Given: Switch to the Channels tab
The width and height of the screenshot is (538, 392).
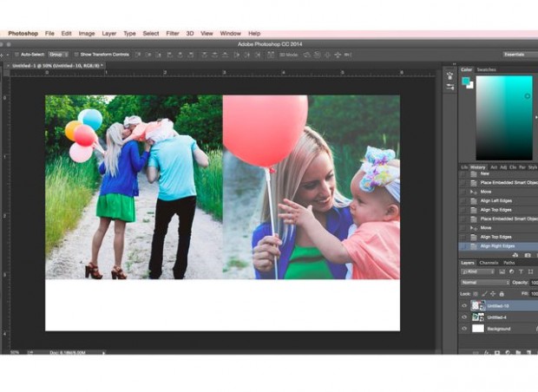Looking at the screenshot, I should pos(489,262).
